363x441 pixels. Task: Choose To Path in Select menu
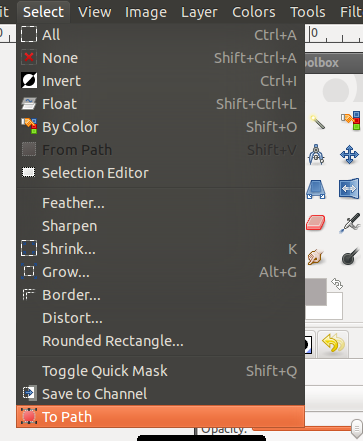point(160,417)
